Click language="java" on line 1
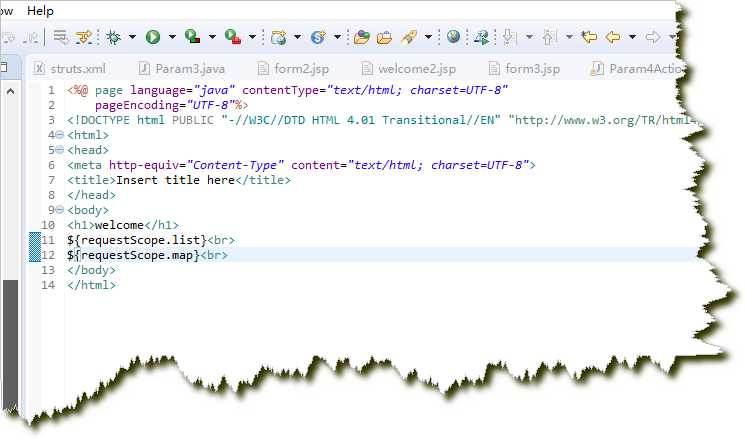 182,90
